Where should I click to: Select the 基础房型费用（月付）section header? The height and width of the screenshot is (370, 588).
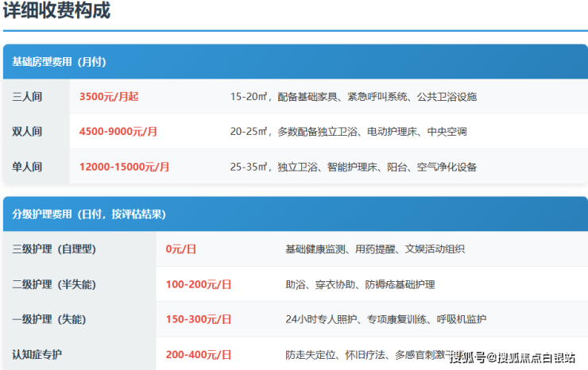[x=59, y=62]
